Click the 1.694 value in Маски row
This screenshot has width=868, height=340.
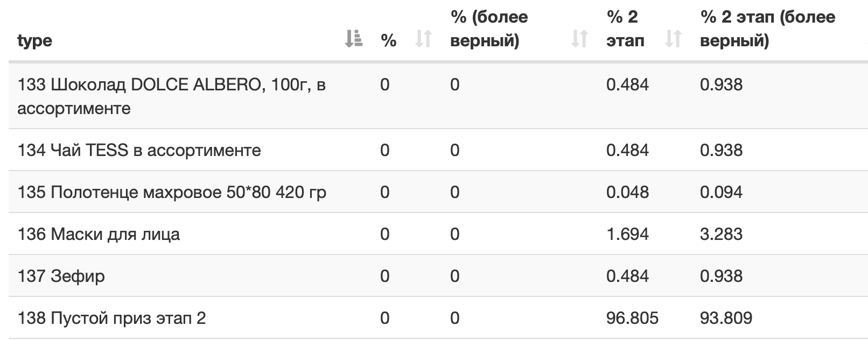tap(627, 234)
